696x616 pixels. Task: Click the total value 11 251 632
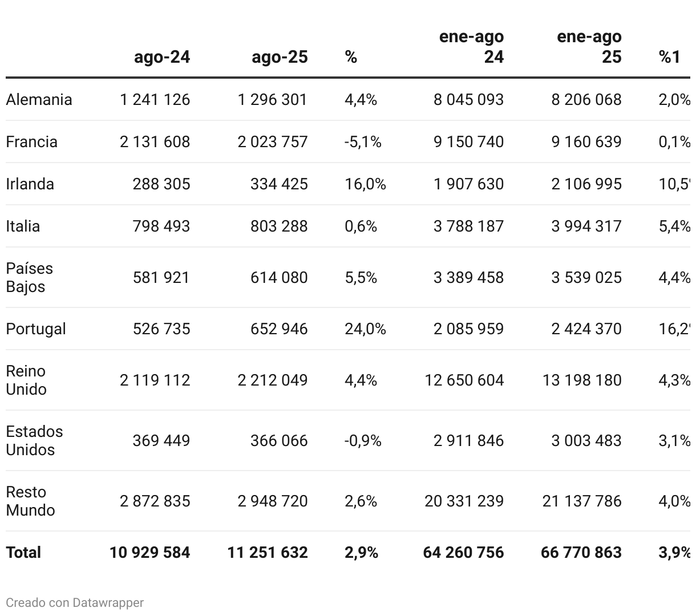click(x=268, y=553)
